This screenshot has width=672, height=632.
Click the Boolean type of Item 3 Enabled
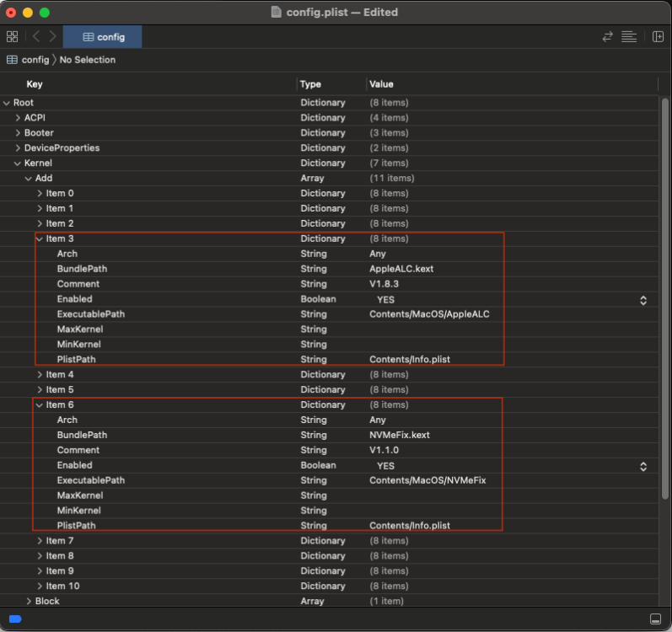point(318,299)
